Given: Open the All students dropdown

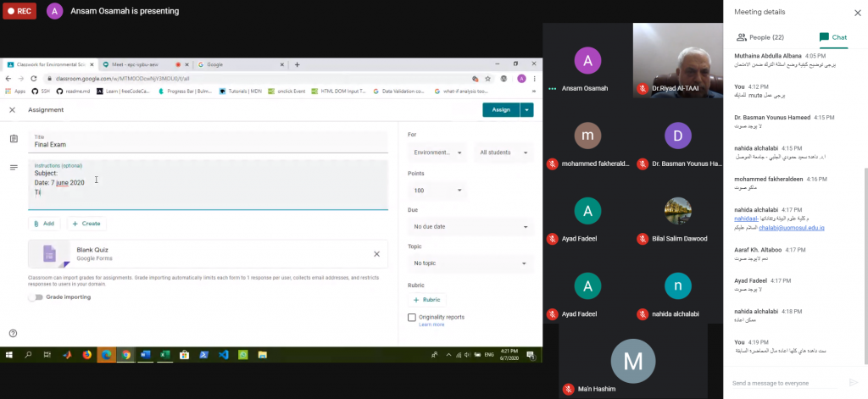Looking at the screenshot, I should tap(503, 153).
